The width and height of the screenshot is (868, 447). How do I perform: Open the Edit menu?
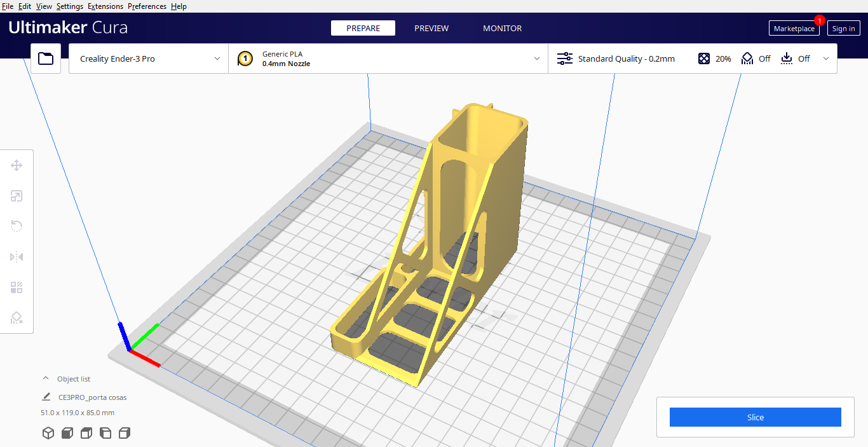(x=25, y=6)
